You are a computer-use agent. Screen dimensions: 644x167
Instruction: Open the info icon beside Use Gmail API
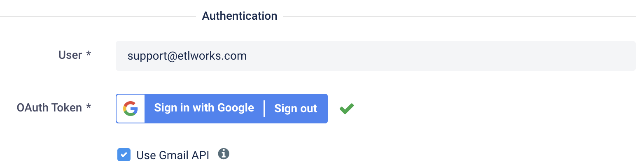point(224,154)
